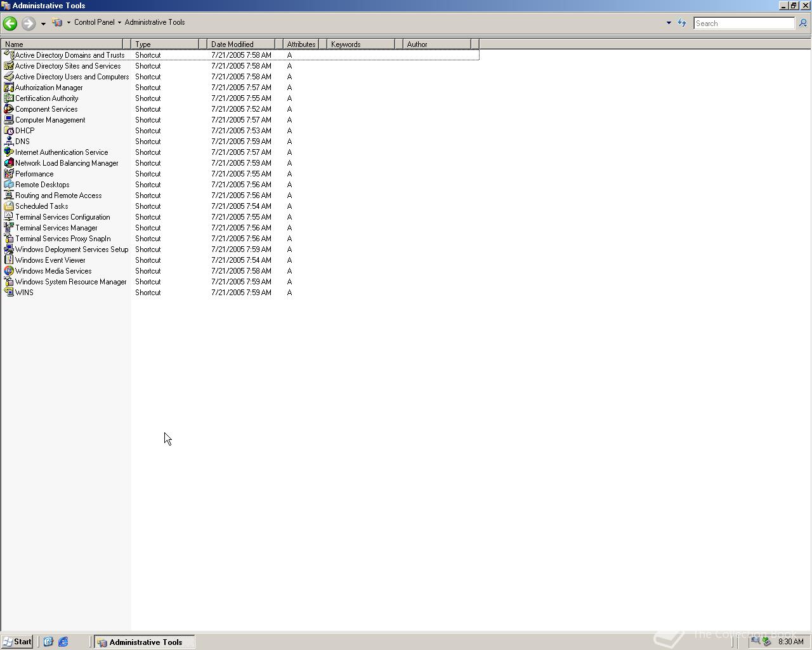Click the Performance monitor icon
812x650 pixels.
tap(9, 174)
